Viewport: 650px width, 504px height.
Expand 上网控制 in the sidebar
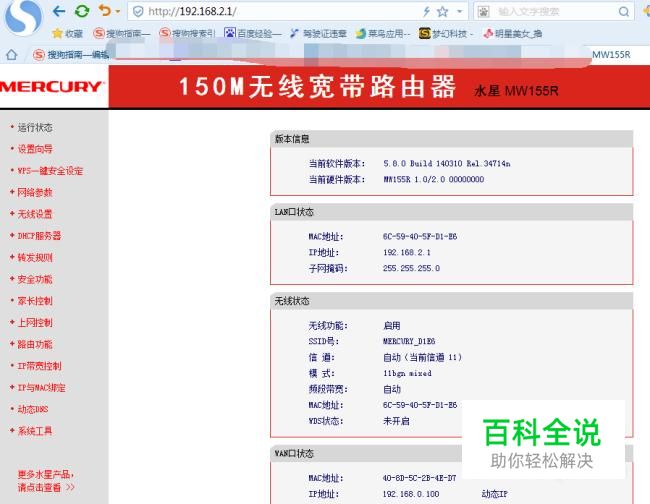tap(35, 322)
